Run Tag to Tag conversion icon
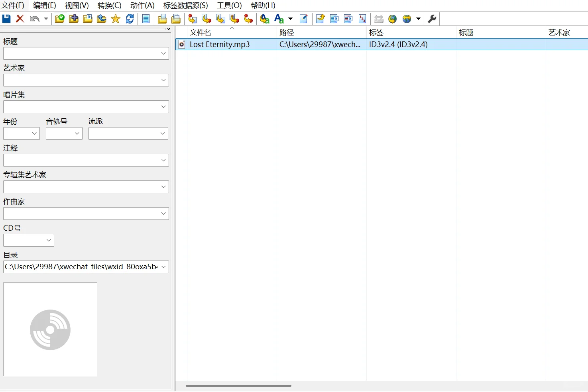The height and width of the screenshot is (392, 588). point(248,19)
